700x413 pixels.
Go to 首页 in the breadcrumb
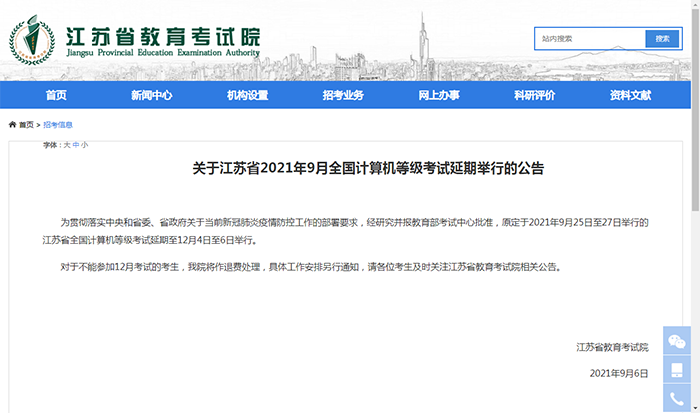pyautogui.click(x=26, y=125)
